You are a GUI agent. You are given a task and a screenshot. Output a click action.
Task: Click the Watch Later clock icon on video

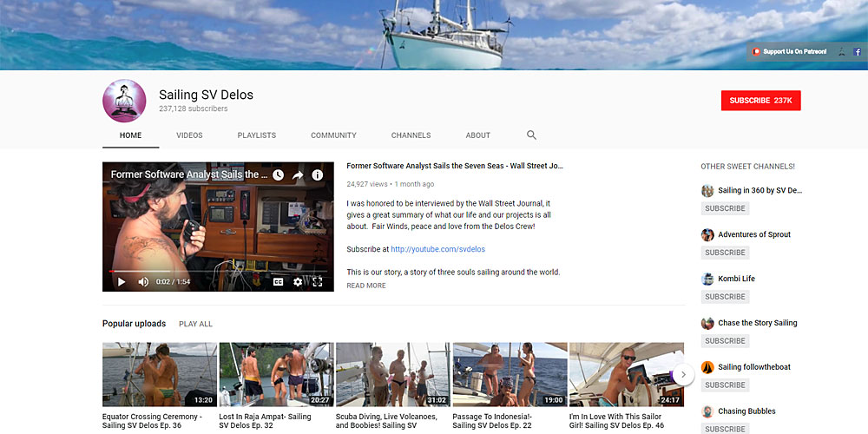click(278, 175)
